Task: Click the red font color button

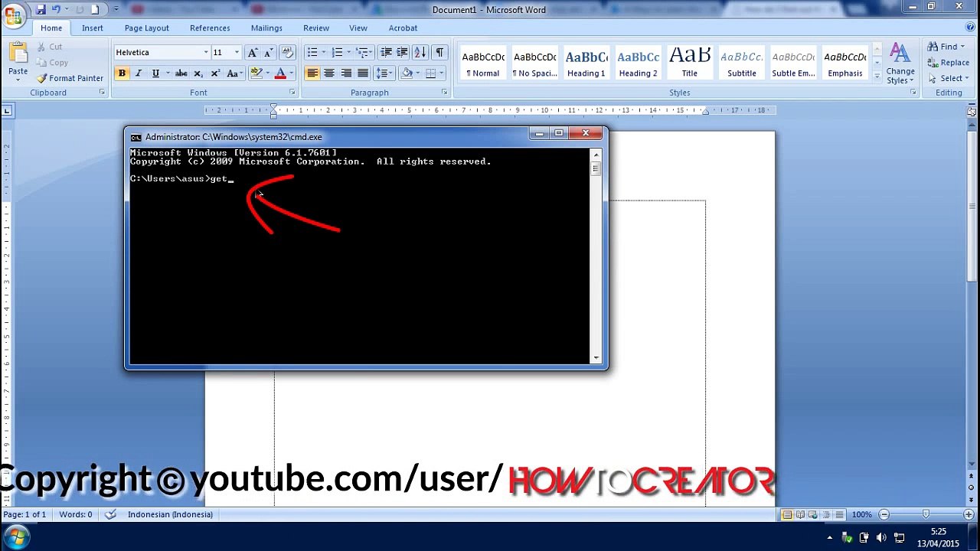Action: pos(280,73)
